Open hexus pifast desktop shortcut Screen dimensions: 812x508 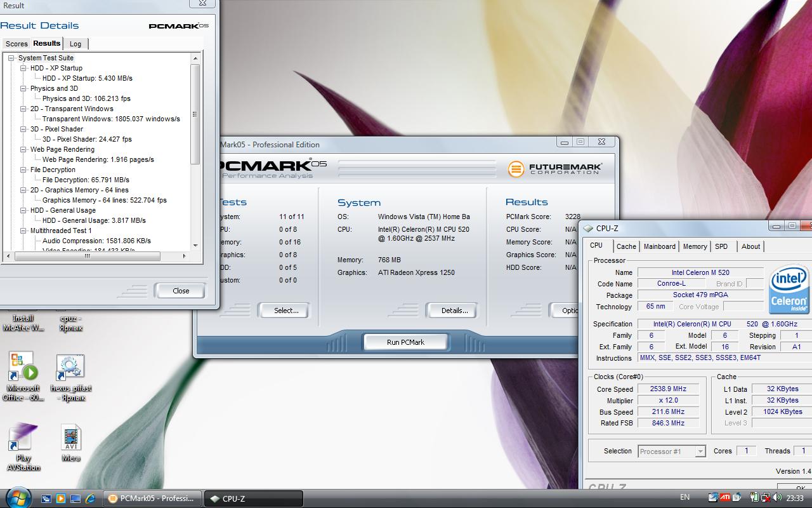[71, 378]
